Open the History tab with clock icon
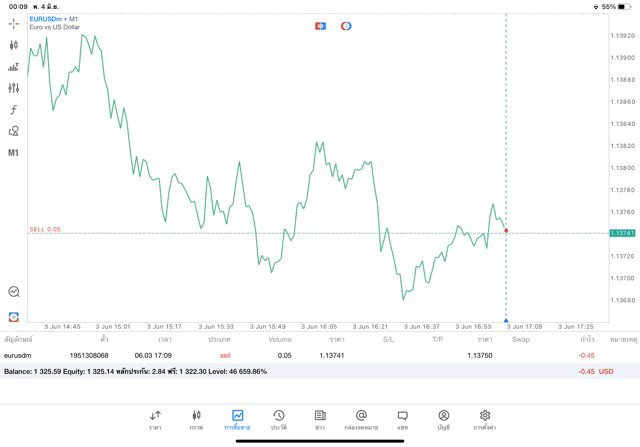 [x=278, y=419]
